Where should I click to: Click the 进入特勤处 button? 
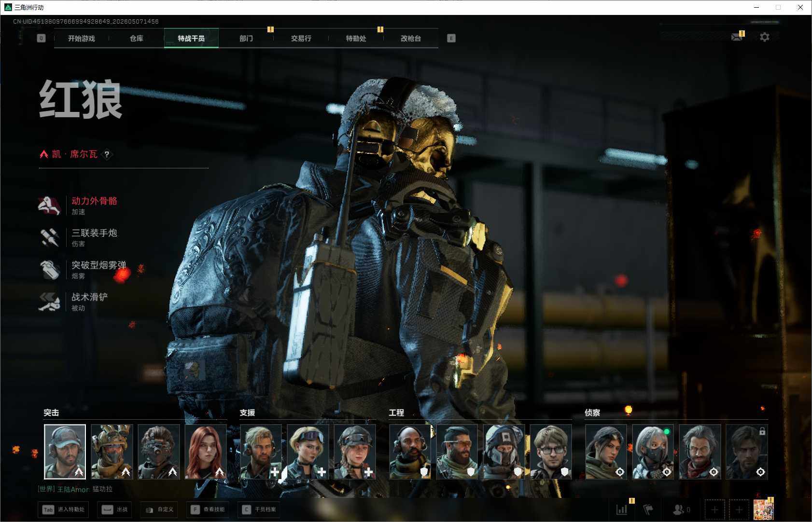point(64,509)
